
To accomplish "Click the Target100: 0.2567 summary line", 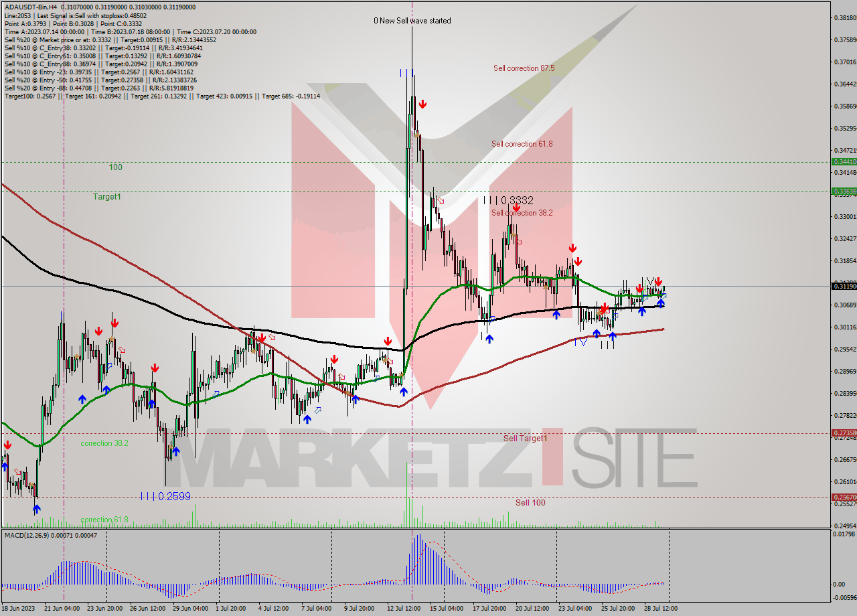I will (x=163, y=96).
